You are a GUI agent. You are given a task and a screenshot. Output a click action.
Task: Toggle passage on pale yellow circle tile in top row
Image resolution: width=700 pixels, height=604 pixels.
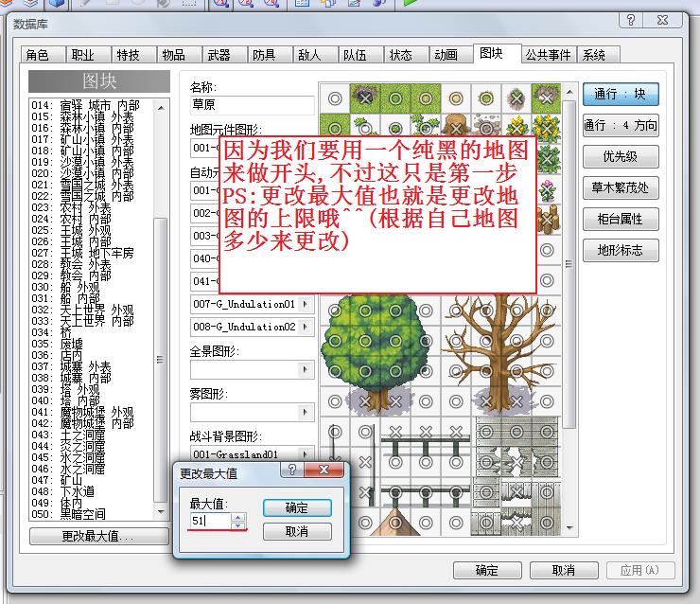tap(456, 98)
